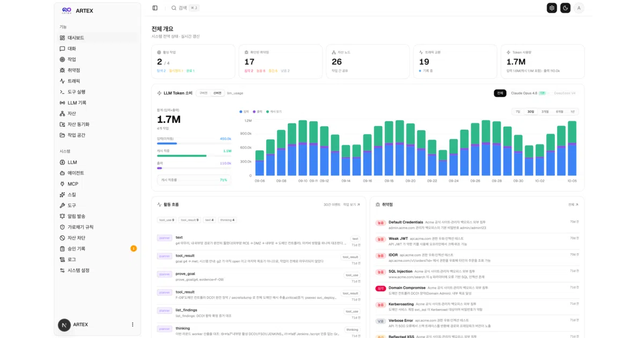Click the 검색 search field
Viewport: 644px width, 338px height.
[x=185, y=8]
